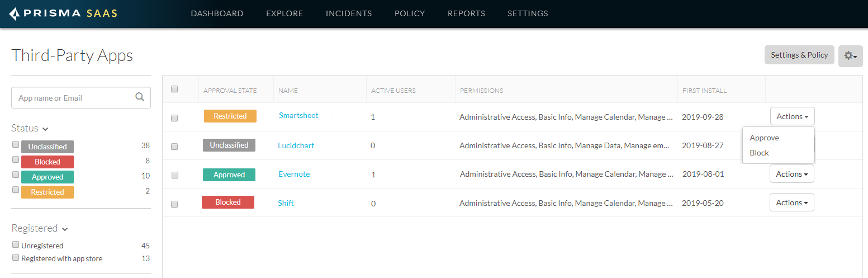Toggle the select-all checkbox in table header
The height and width of the screenshot is (278, 868).
[174, 89]
